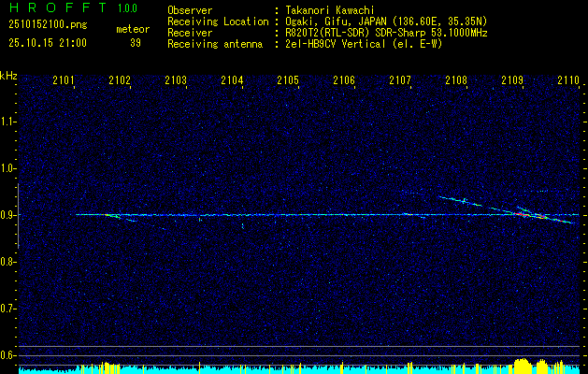Click the 2110 time marker
The width and height of the screenshot is (588, 374).
pyautogui.click(x=568, y=79)
